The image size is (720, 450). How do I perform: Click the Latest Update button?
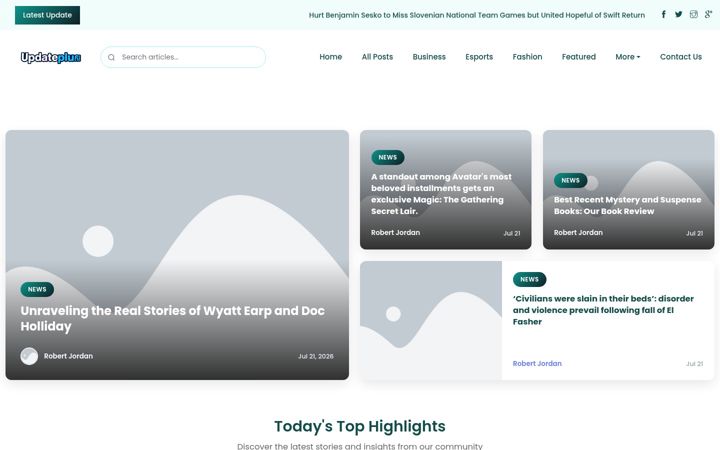pos(47,15)
